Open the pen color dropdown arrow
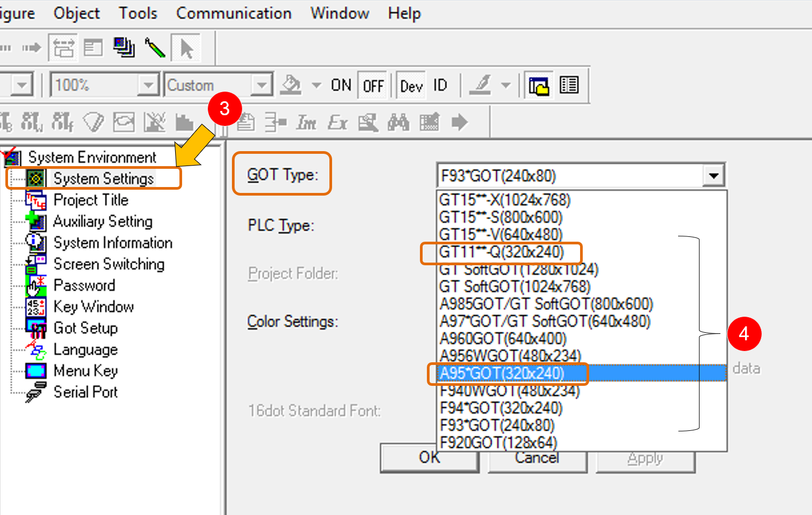Screen dimensions: 812x515 (506, 85)
